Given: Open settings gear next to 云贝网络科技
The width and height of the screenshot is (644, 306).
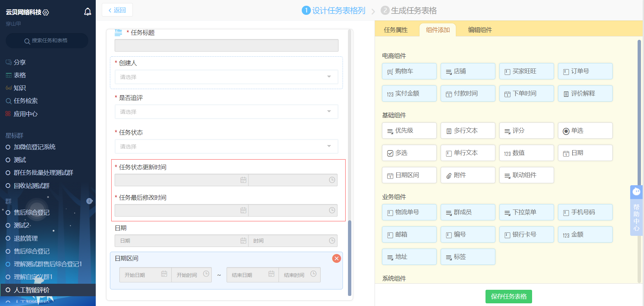Looking at the screenshot, I should tap(46, 12).
